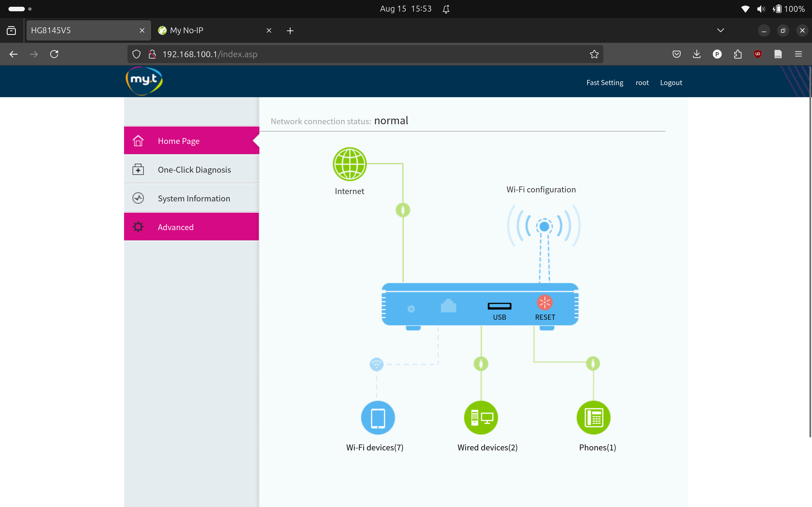Click the One-Click Diagnosis toolbox icon
The width and height of the screenshot is (812, 507).
[x=138, y=169]
